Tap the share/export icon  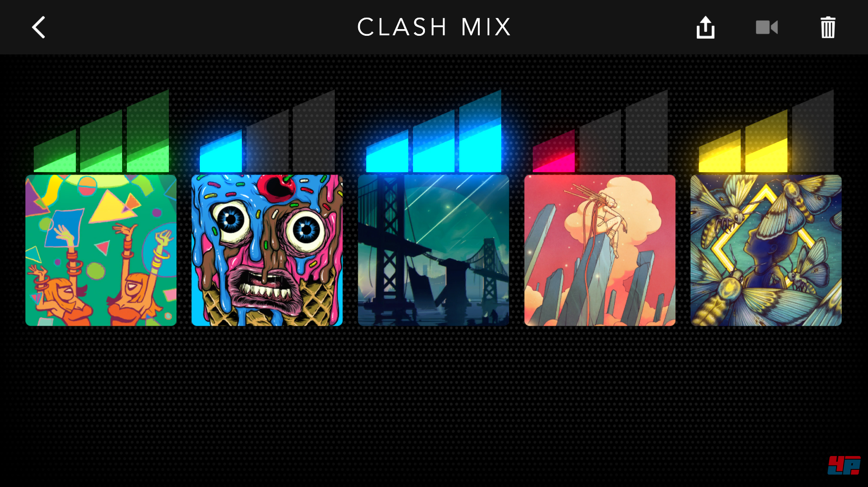point(705,27)
